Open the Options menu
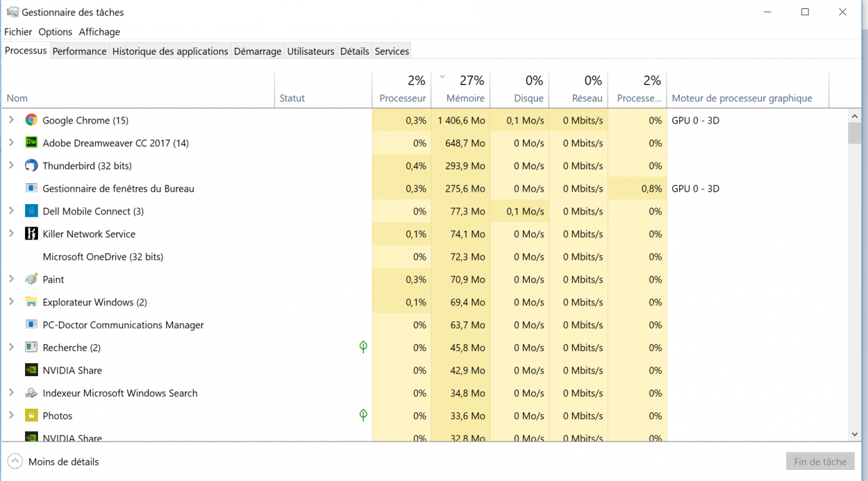 click(x=56, y=32)
